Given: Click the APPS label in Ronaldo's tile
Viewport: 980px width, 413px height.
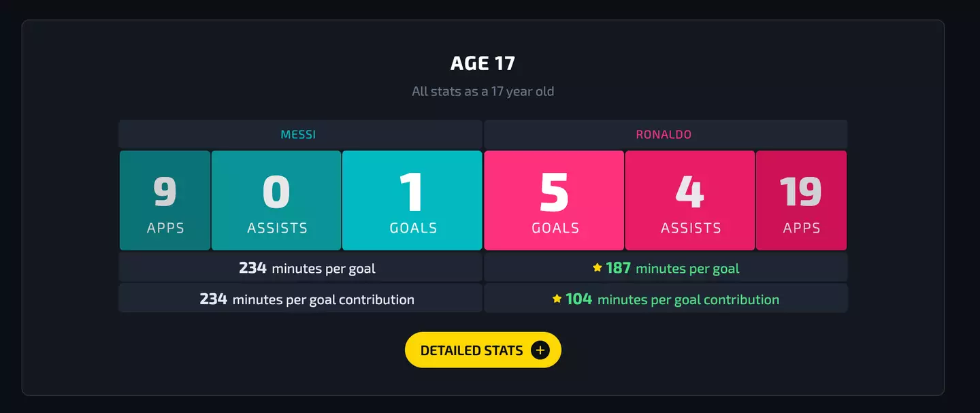Looking at the screenshot, I should [802, 229].
